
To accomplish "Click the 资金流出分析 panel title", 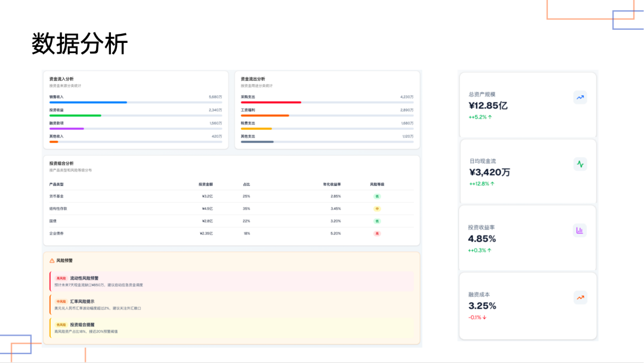I will click(253, 79).
